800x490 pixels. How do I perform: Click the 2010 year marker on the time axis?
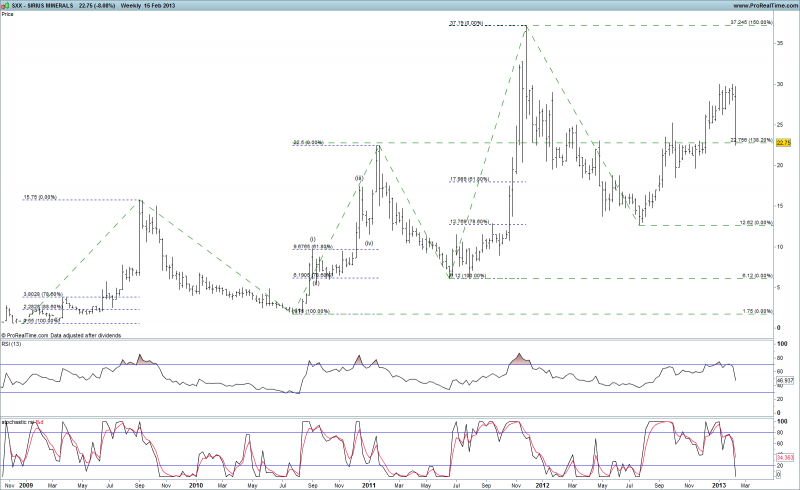click(195, 483)
